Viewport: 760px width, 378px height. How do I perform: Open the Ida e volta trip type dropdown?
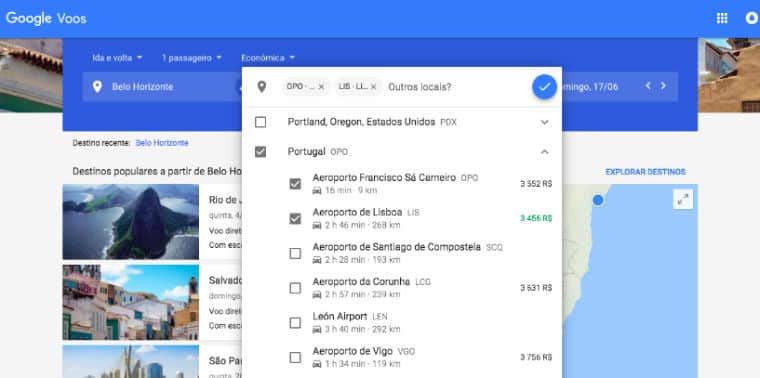(117, 58)
